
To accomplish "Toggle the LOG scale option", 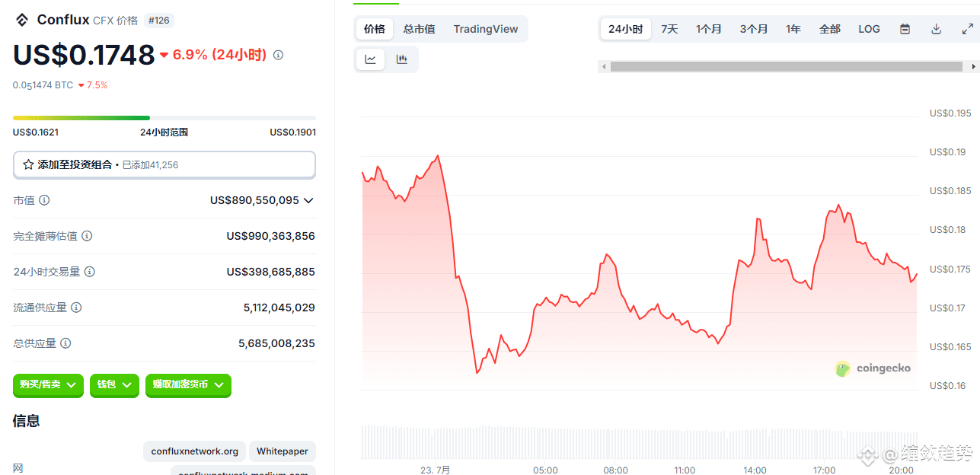I will (x=869, y=29).
